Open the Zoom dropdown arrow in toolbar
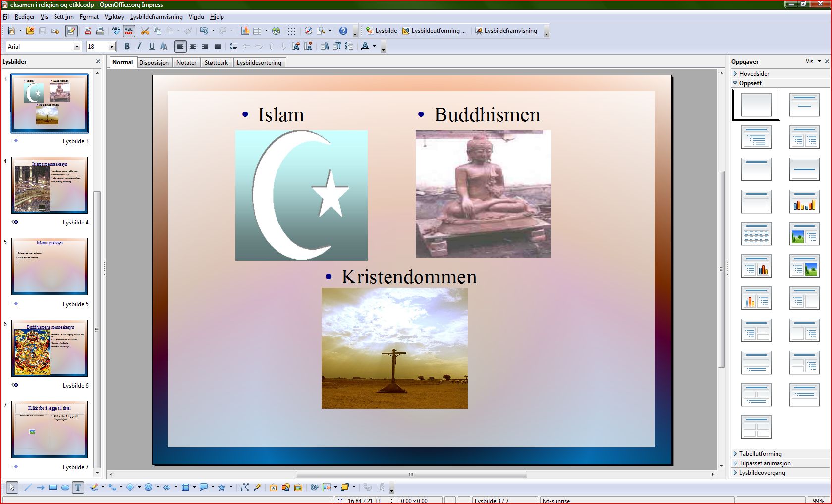 [x=330, y=31]
